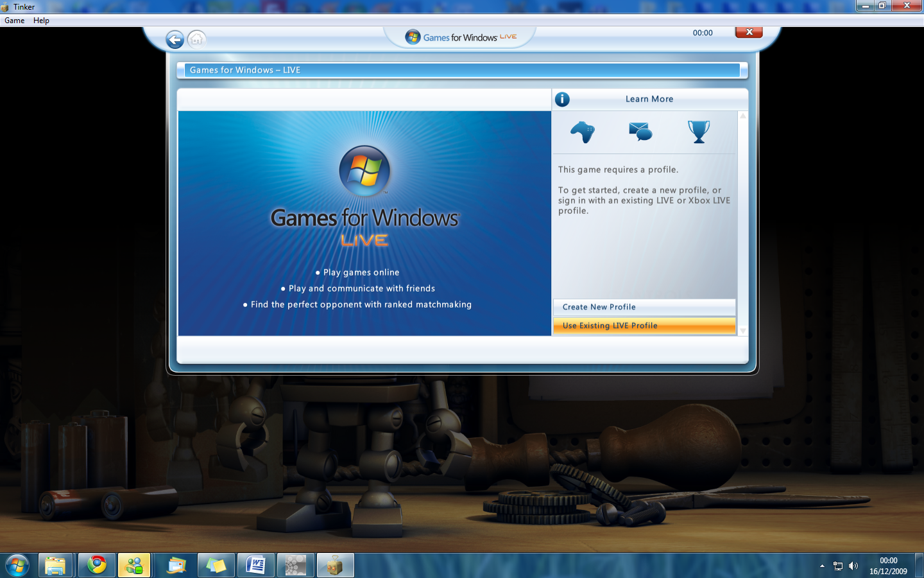Choose Create New Profile
Image resolution: width=924 pixels, height=578 pixels.
[644, 307]
